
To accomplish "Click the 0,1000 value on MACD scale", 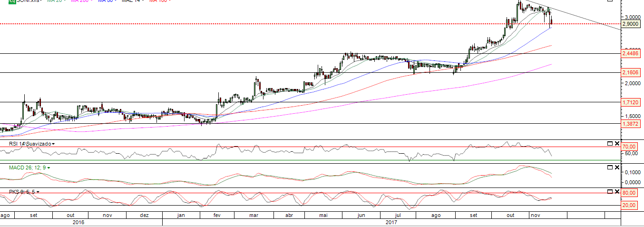I will 632,172.
